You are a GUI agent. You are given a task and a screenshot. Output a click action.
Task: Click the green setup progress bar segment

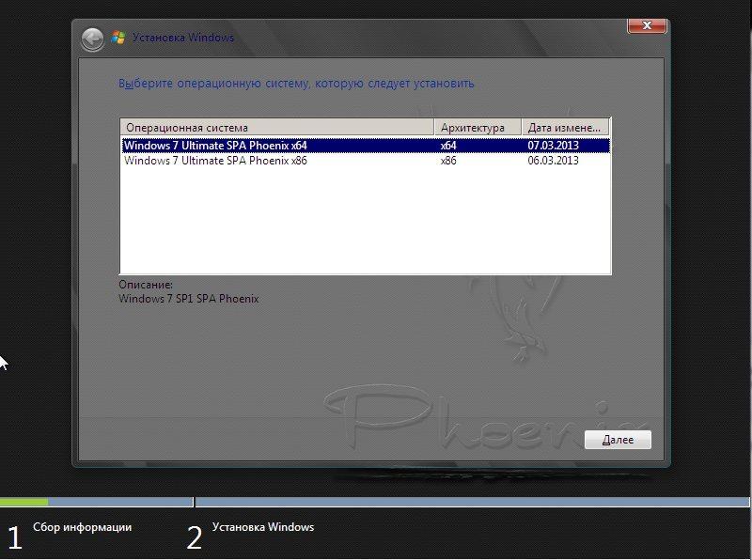point(23,503)
